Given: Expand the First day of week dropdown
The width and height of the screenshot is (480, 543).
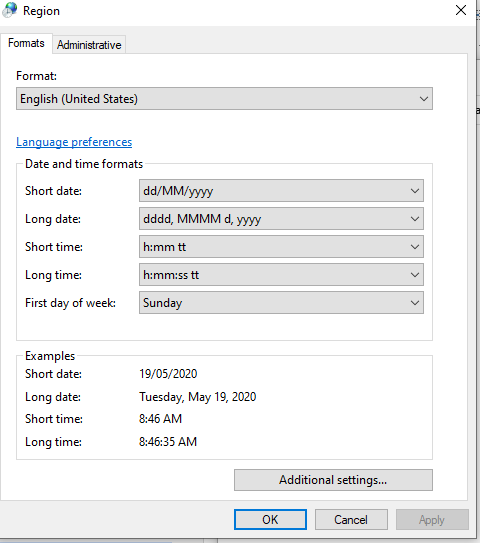Looking at the screenshot, I should pos(281,303).
